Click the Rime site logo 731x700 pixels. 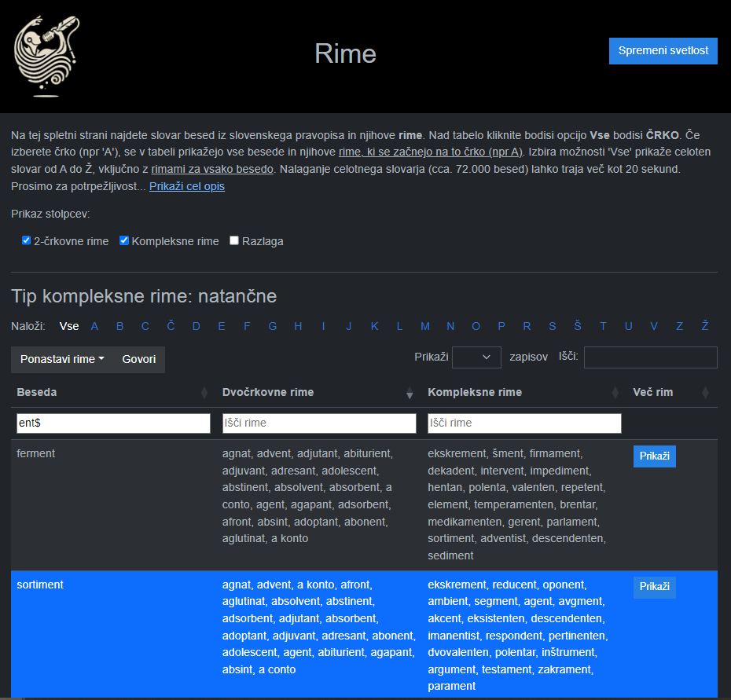pos(47,56)
